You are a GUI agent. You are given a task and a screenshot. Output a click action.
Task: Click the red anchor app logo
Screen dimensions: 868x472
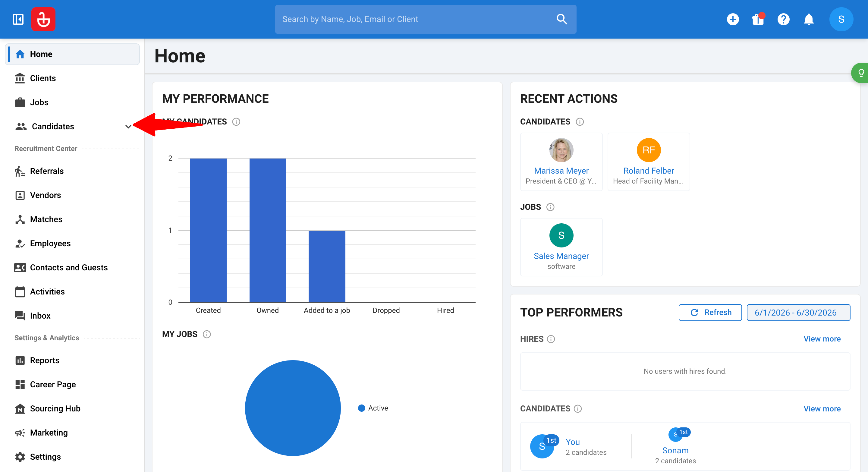coord(43,19)
